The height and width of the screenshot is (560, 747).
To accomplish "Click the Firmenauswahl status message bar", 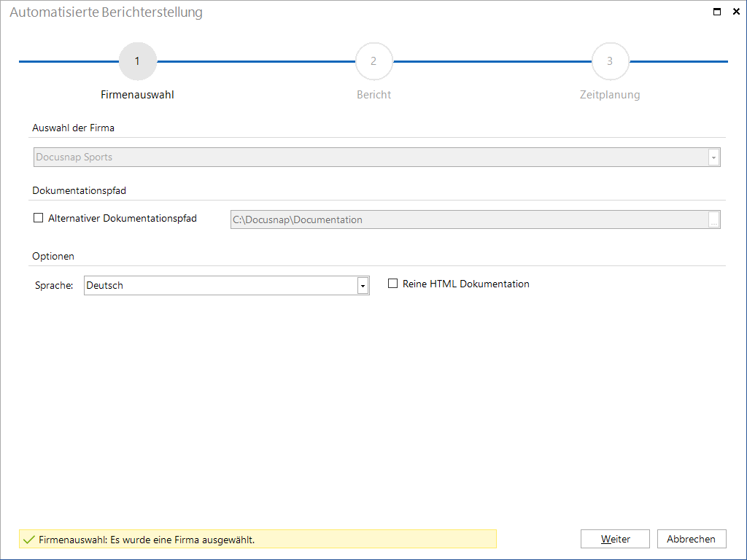I will [258, 539].
